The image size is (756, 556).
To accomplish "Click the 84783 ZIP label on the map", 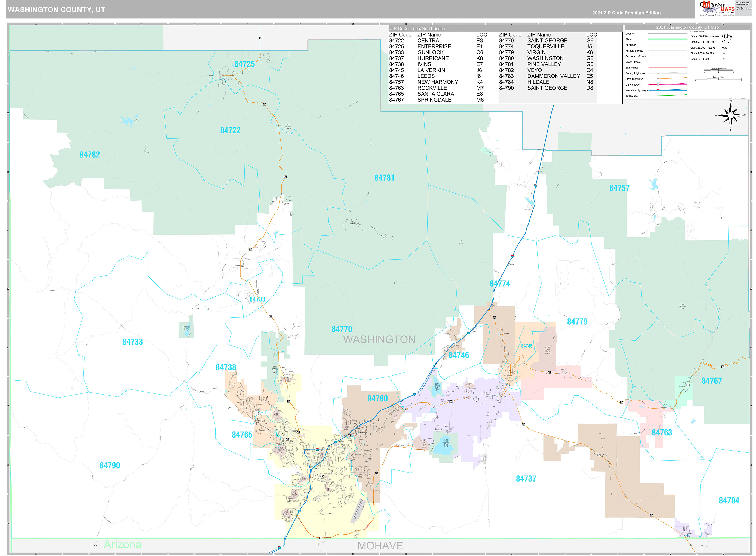I will pyautogui.click(x=257, y=299).
